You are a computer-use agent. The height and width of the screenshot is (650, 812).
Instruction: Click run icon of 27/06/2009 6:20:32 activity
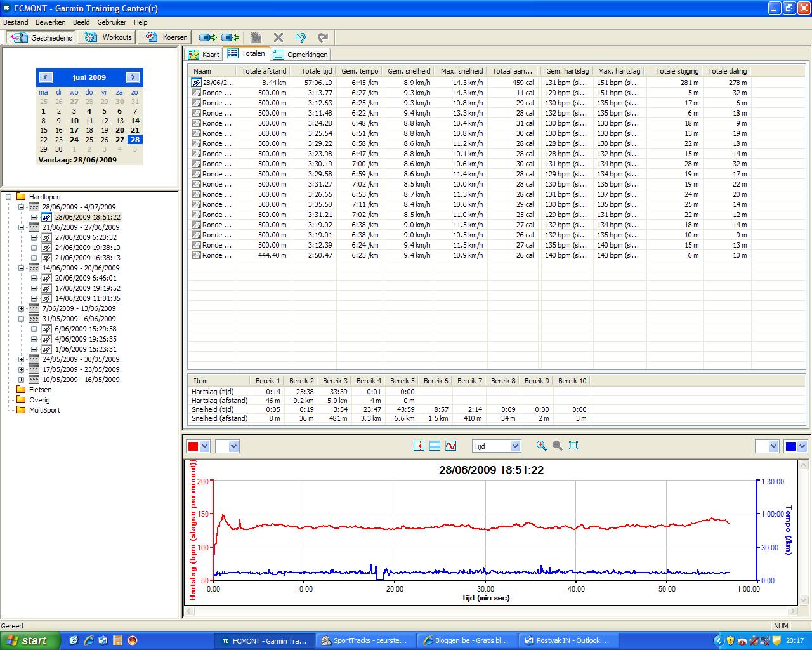tap(47, 237)
